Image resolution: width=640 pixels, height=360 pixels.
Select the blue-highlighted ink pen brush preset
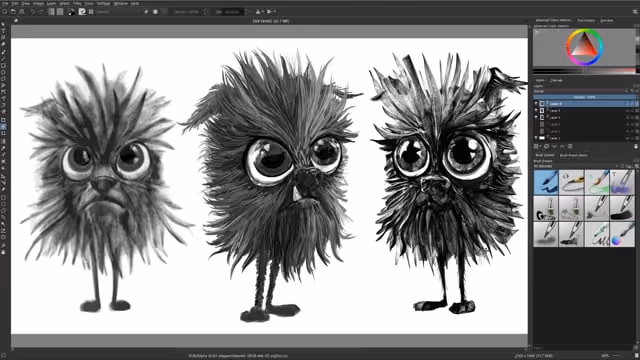pyautogui.click(x=546, y=182)
